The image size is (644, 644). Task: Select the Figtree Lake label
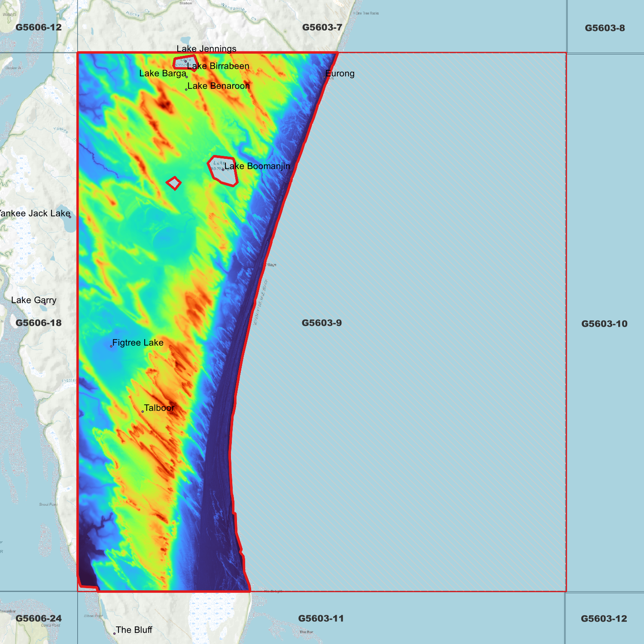coord(137,343)
